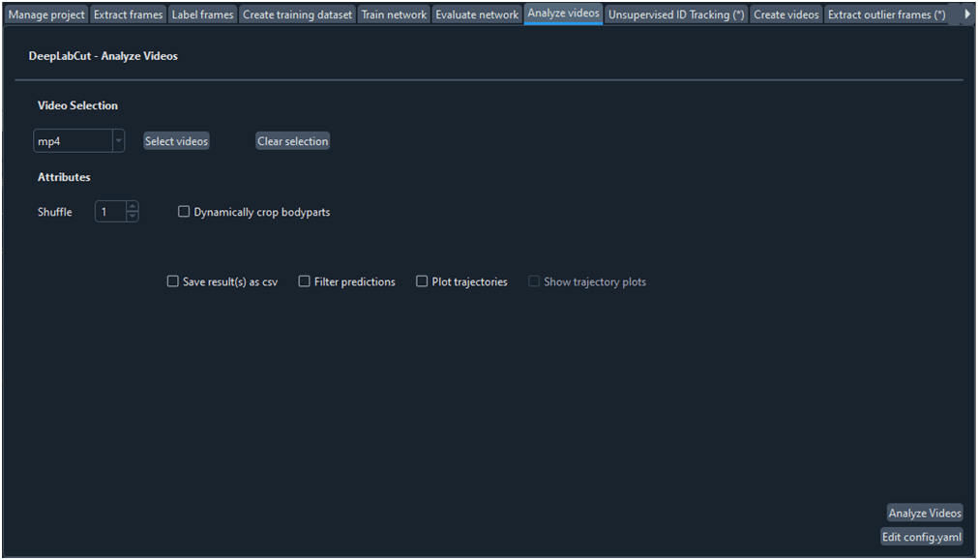Click inside the Shuffle number field
The image size is (978, 560).
click(109, 212)
